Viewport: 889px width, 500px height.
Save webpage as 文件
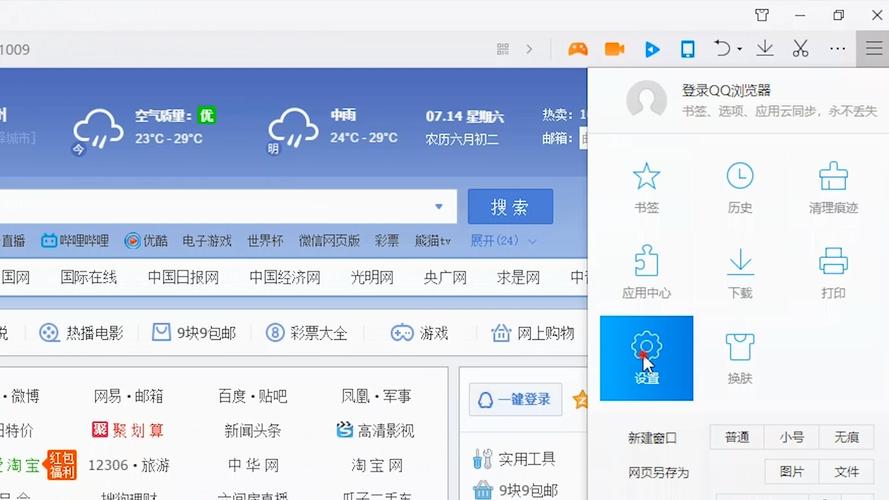coord(846,472)
